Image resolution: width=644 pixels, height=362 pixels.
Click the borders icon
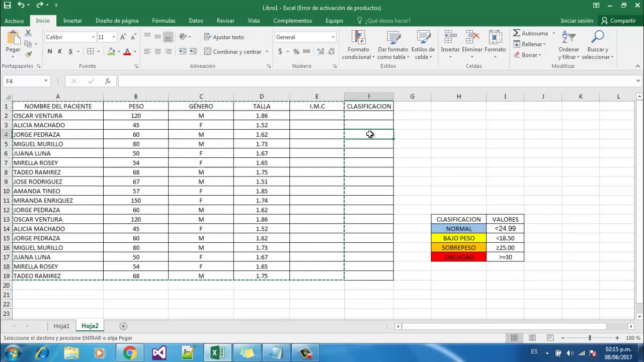pyautogui.click(x=91, y=51)
